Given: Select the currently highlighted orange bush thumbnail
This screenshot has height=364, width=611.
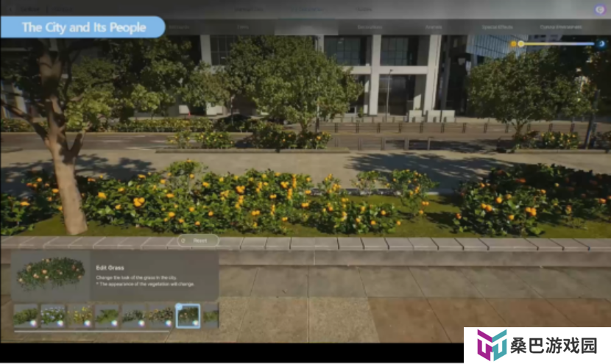Looking at the screenshot, I should coord(188,315).
